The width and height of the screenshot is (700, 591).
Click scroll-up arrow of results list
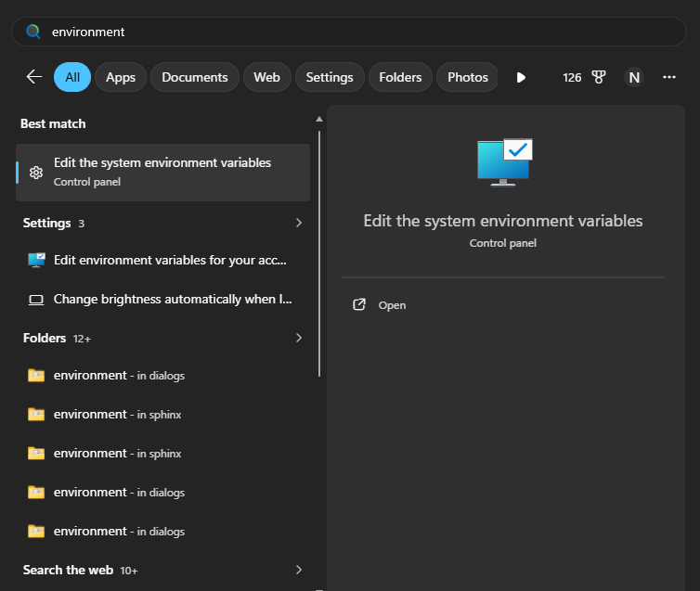tap(319, 119)
